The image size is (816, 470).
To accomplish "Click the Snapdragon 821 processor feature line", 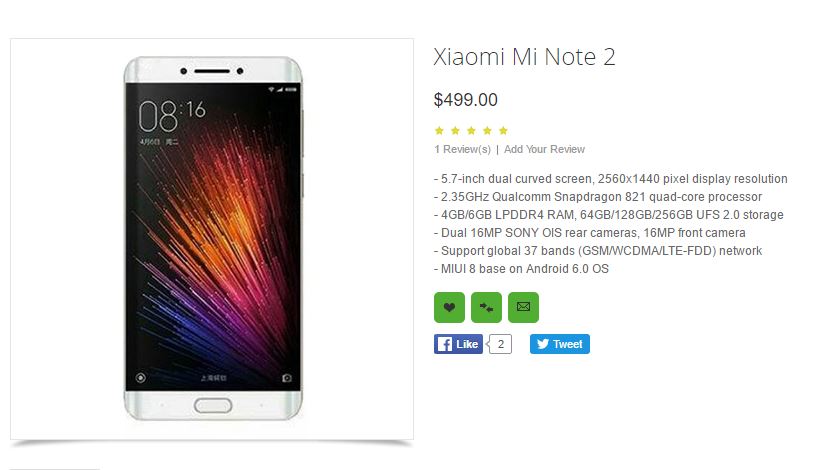I will pos(597,197).
